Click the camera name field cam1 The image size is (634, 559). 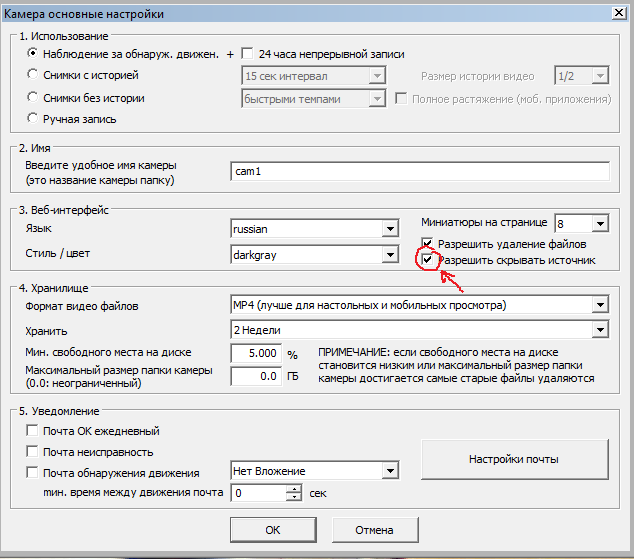(x=420, y=171)
